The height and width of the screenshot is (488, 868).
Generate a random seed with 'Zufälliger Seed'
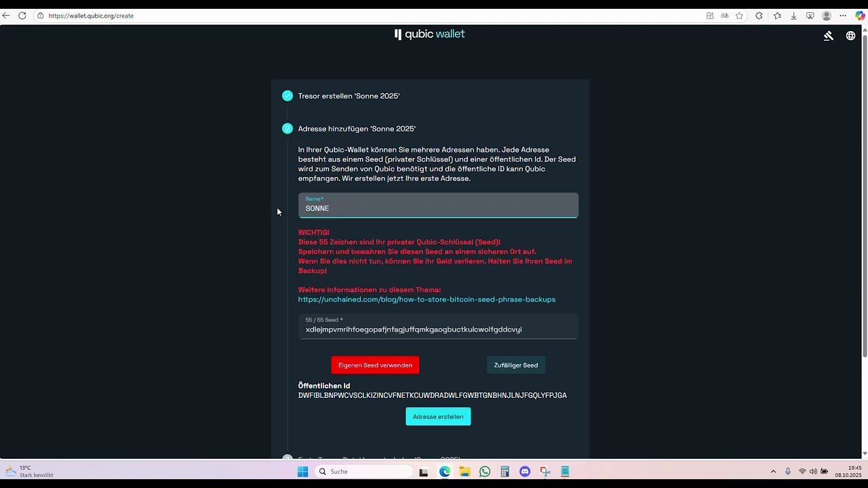point(516,365)
